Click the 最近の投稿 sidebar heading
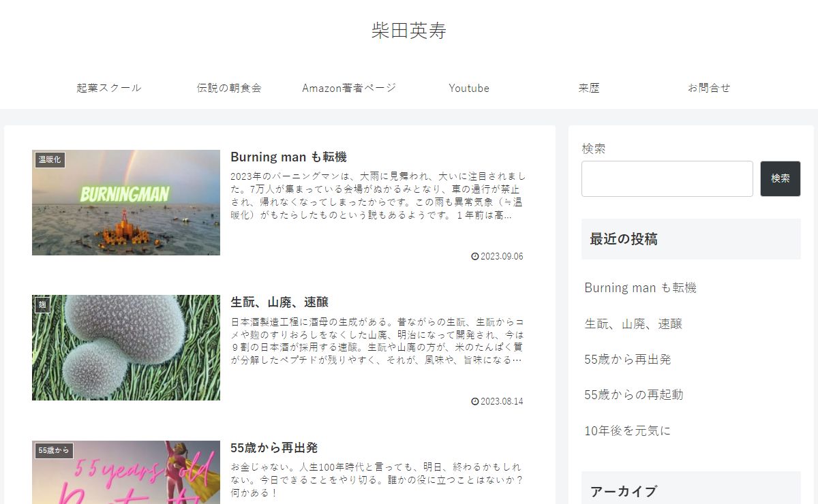 point(691,239)
